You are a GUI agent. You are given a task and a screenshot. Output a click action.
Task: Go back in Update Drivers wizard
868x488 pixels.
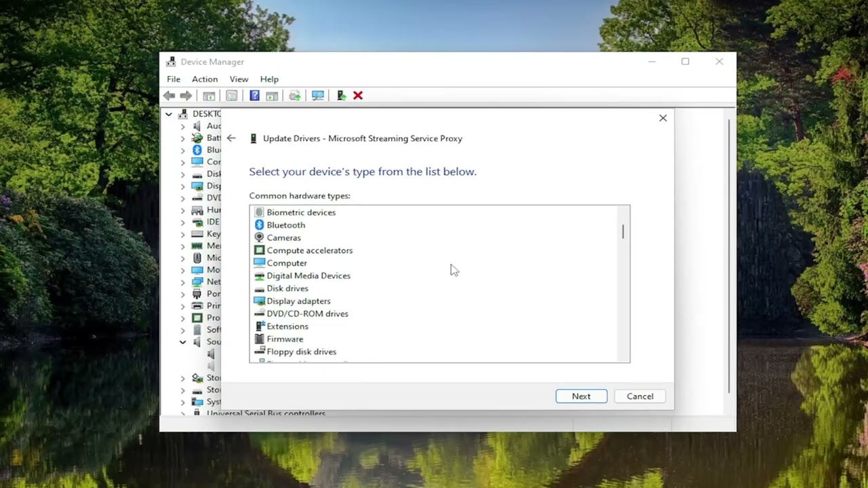(x=231, y=138)
